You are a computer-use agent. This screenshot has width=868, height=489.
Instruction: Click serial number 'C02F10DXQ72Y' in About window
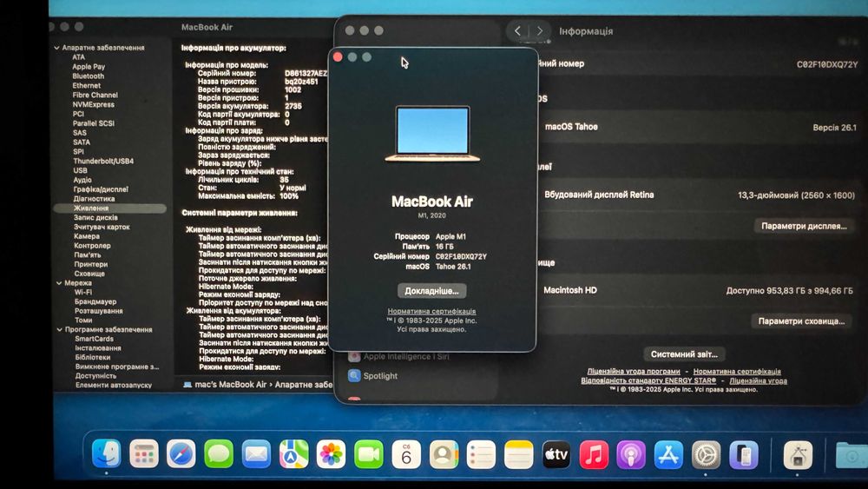click(x=461, y=256)
